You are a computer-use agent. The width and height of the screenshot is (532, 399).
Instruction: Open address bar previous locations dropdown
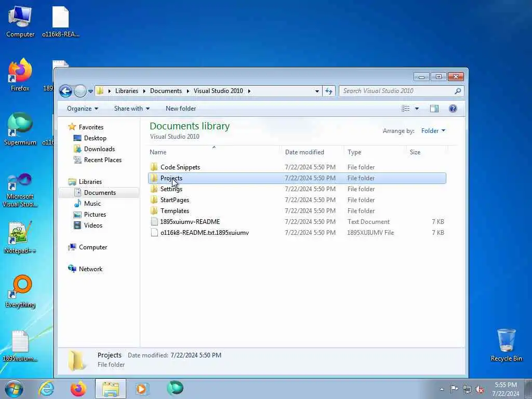[x=317, y=91]
